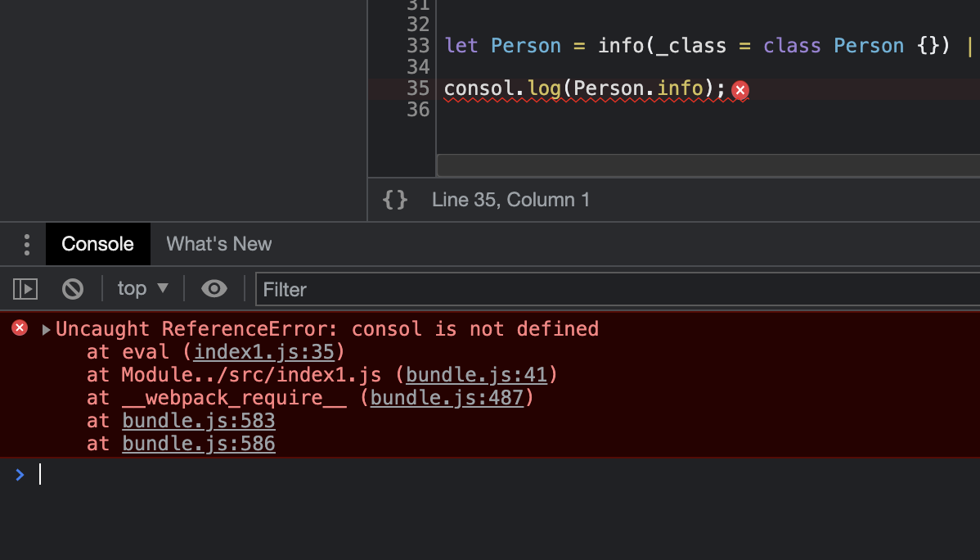Image resolution: width=980 pixels, height=560 pixels.
Task: Click line number 33 in gutter
Action: pyautogui.click(x=418, y=46)
